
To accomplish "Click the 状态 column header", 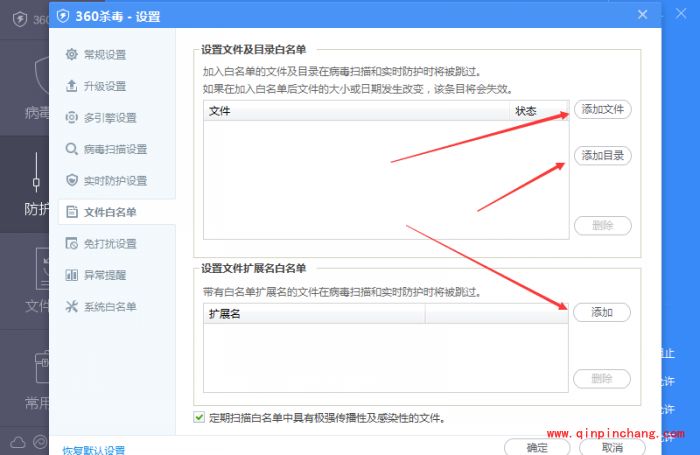I will (x=526, y=111).
